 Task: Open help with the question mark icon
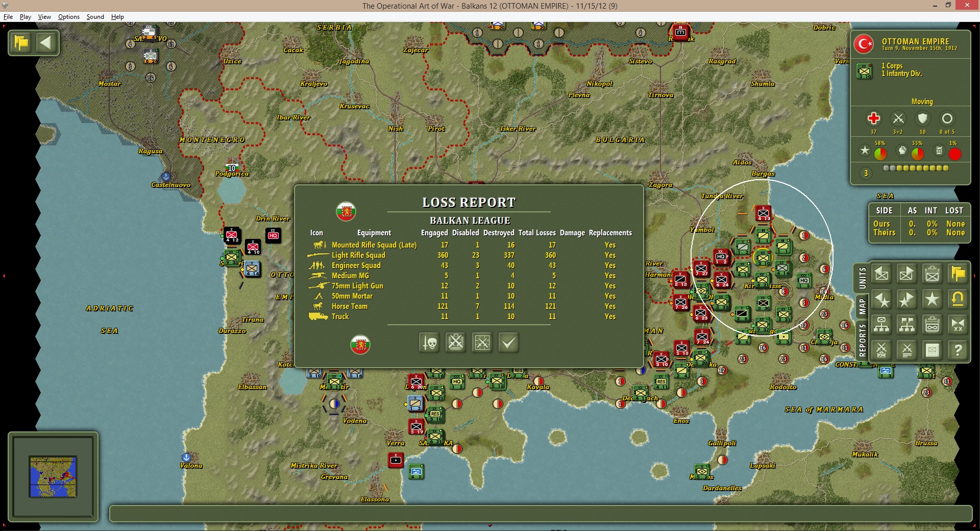pos(958,350)
